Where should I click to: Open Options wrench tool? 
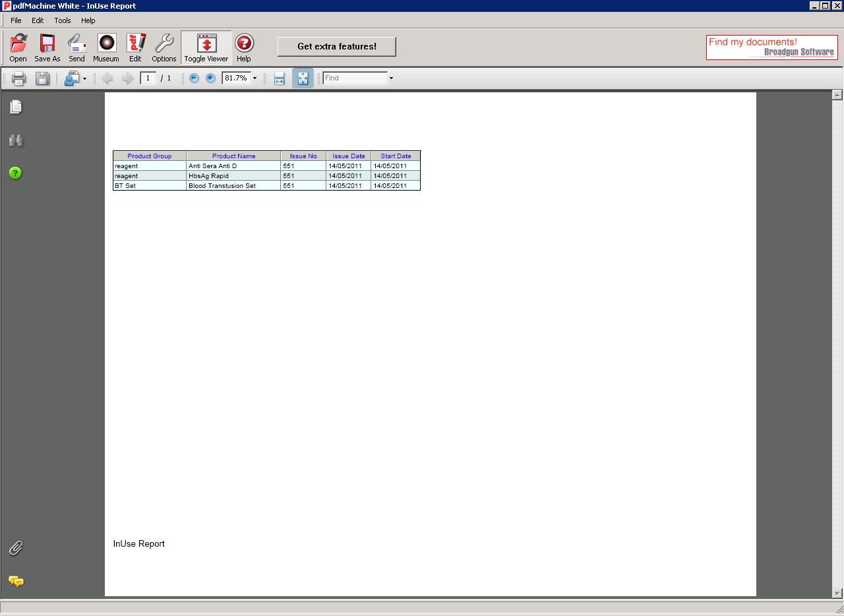pyautogui.click(x=164, y=47)
